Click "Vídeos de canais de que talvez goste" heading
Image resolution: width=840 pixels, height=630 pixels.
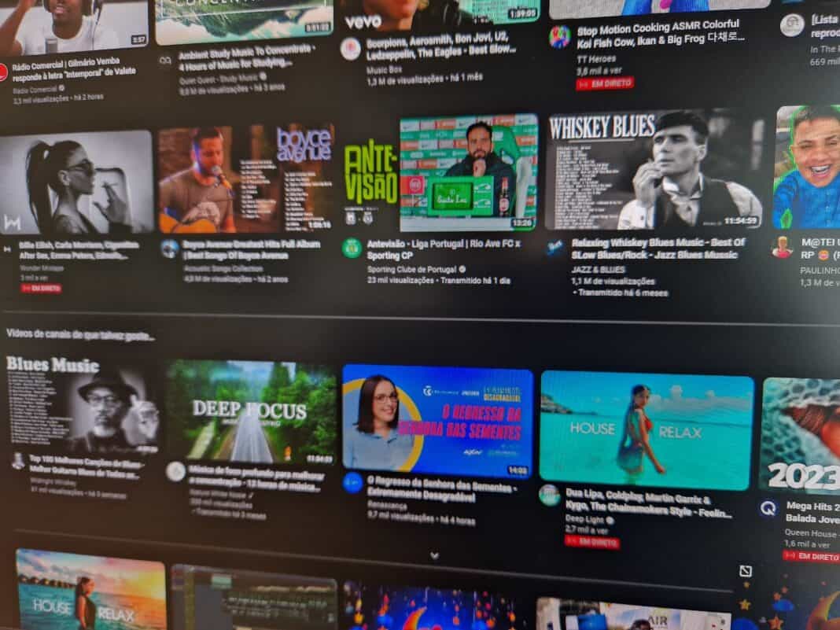tap(80, 335)
